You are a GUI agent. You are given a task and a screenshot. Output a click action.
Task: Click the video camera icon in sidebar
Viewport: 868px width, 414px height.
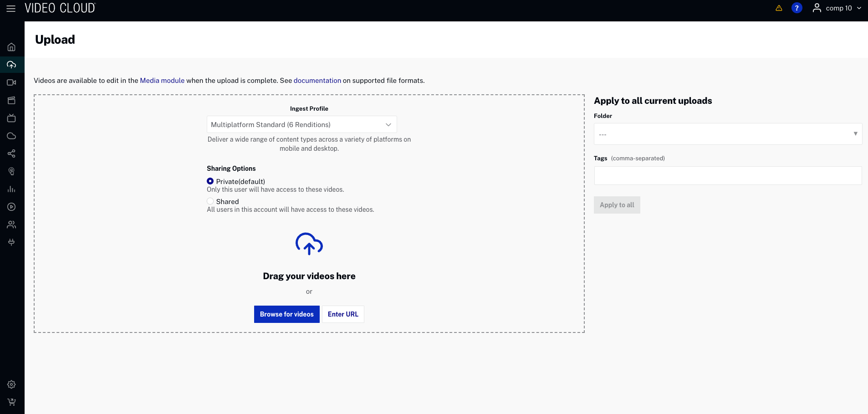click(11, 82)
